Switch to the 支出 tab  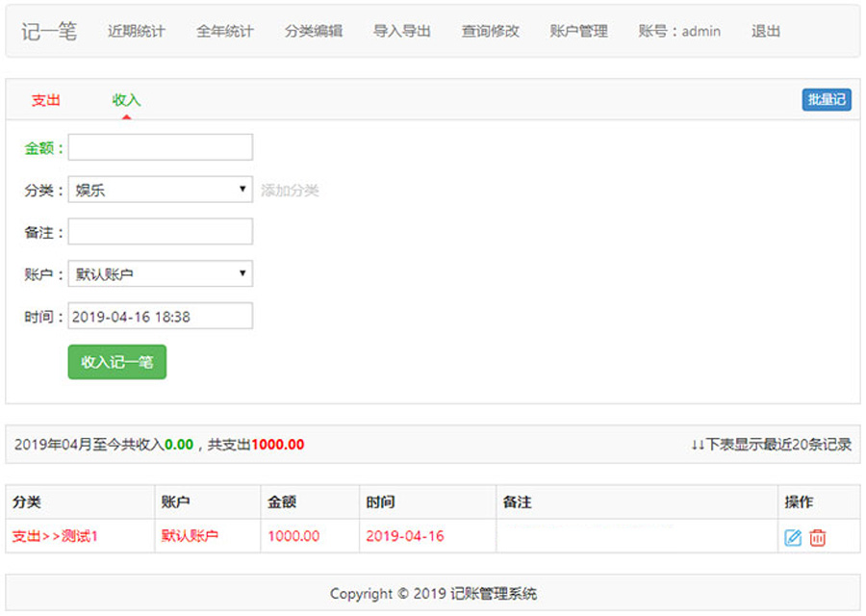(46, 100)
